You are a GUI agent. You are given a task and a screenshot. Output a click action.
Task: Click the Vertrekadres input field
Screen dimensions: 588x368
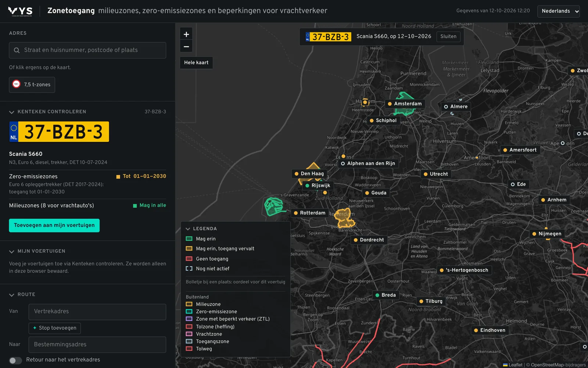pyautogui.click(x=97, y=312)
